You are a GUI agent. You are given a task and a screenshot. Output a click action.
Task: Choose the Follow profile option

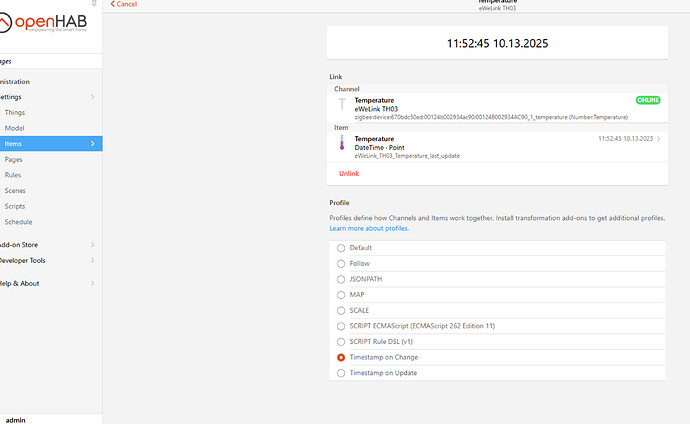pyautogui.click(x=342, y=263)
